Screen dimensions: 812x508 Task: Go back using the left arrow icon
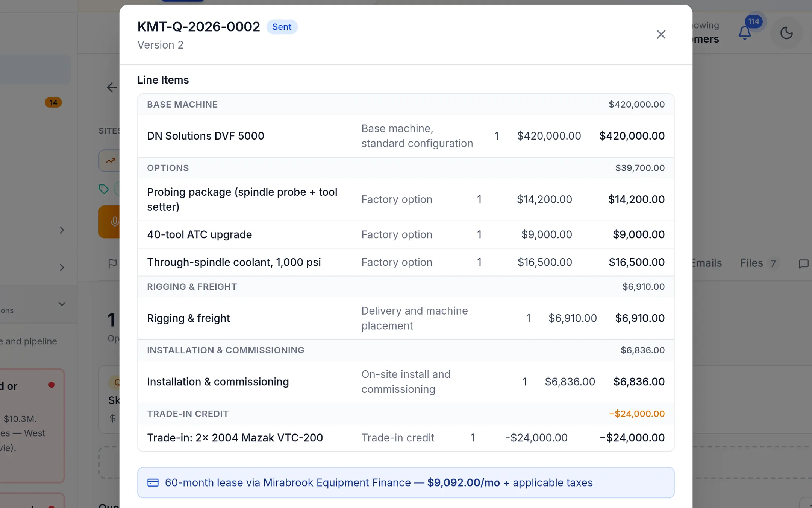pyautogui.click(x=112, y=87)
